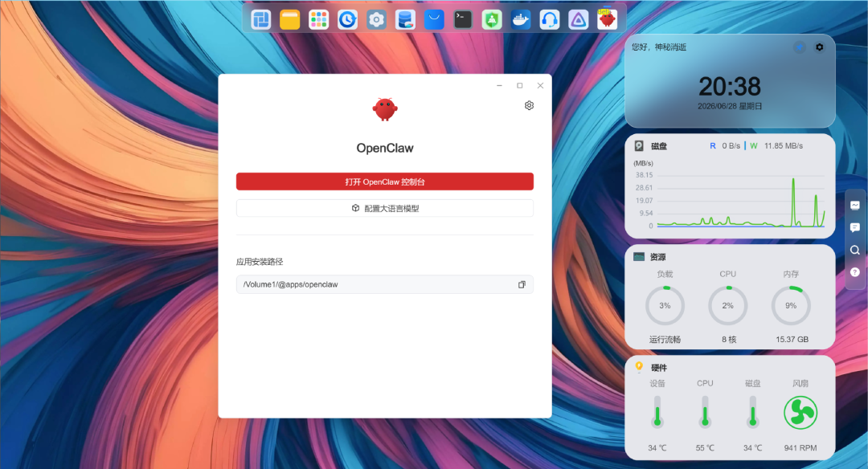Open the storage database app in dock
This screenshot has width=868, height=469.
click(x=405, y=20)
